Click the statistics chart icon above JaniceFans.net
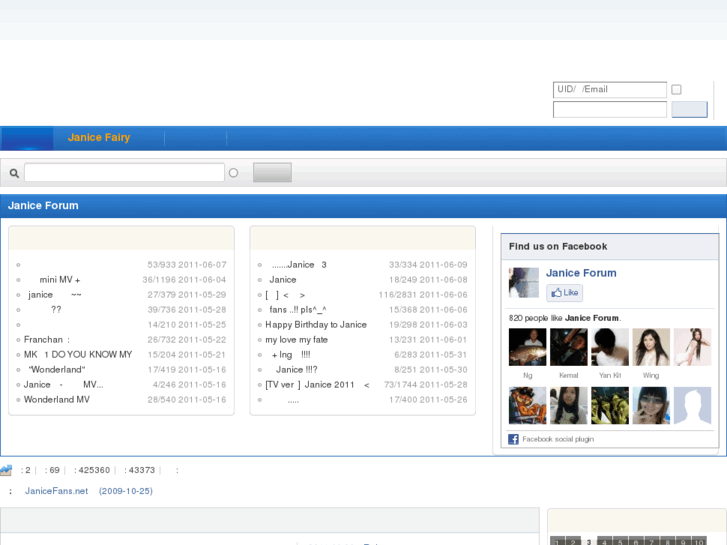This screenshot has height=545, width=727. pos(6,470)
